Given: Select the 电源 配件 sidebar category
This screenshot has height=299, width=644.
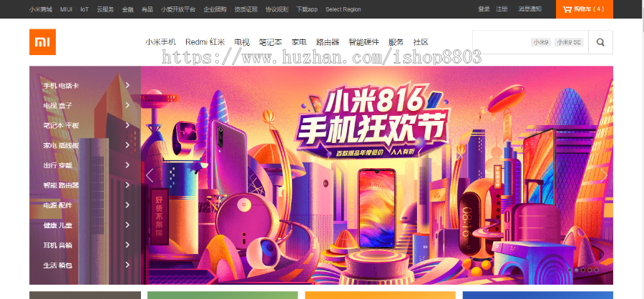Looking at the screenshot, I should tap(85, 205).
